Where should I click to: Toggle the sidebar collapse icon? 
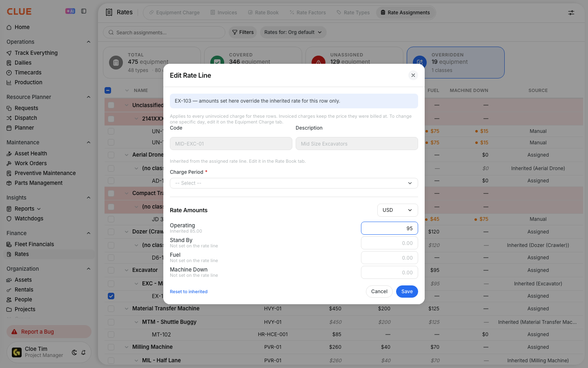coord(84,11)
